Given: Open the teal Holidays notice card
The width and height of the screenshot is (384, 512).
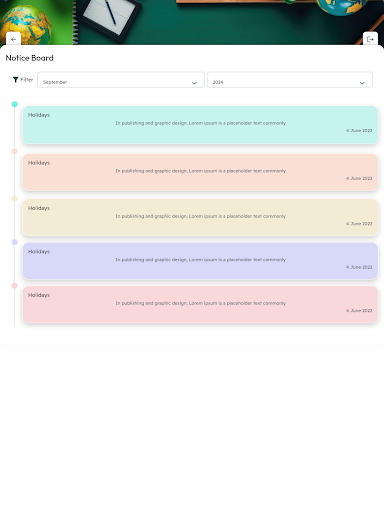Looking at the screenshot, I should (200, 125).
